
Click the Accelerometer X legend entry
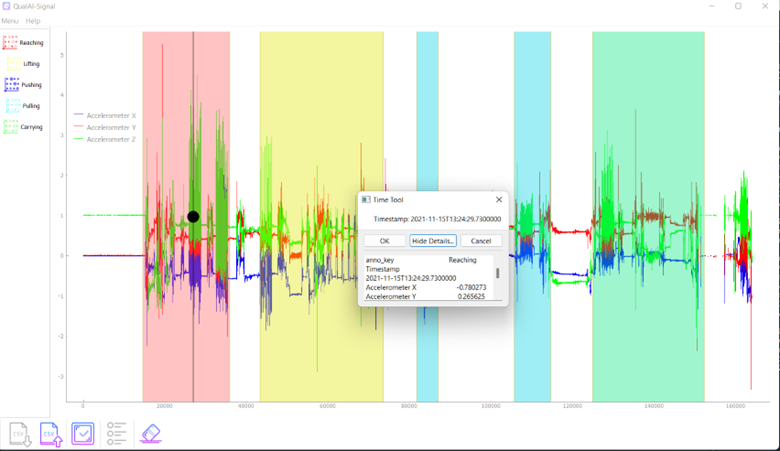coord(105,115)
